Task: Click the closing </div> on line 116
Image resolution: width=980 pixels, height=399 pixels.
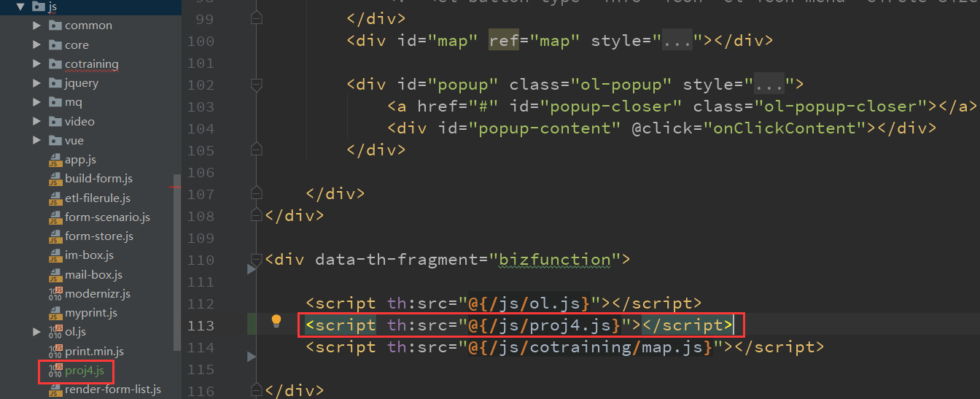Action: 295,391
